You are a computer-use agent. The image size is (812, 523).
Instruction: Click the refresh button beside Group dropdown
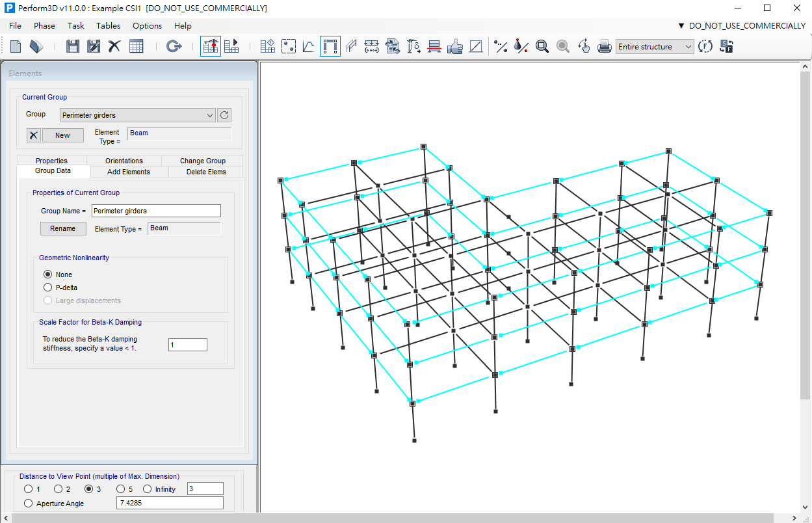tap(224, 115)
